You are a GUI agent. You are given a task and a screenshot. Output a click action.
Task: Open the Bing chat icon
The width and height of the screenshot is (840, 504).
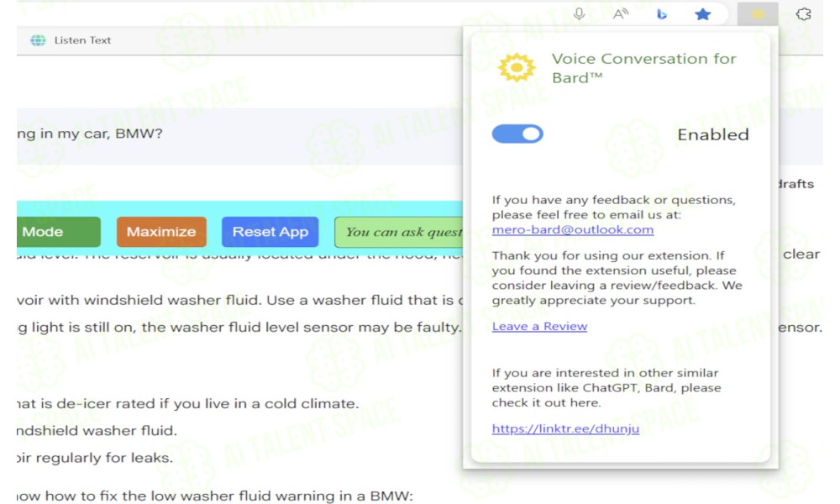tap(662, 14)
